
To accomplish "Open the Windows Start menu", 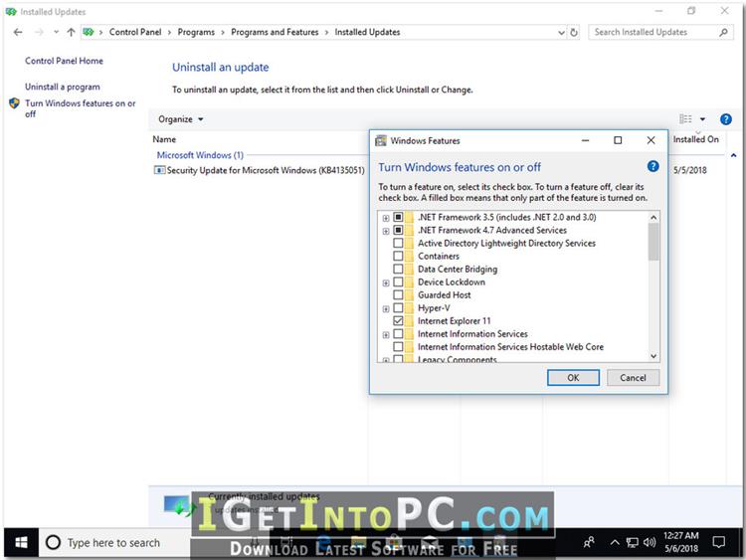I will pos(21,542).
